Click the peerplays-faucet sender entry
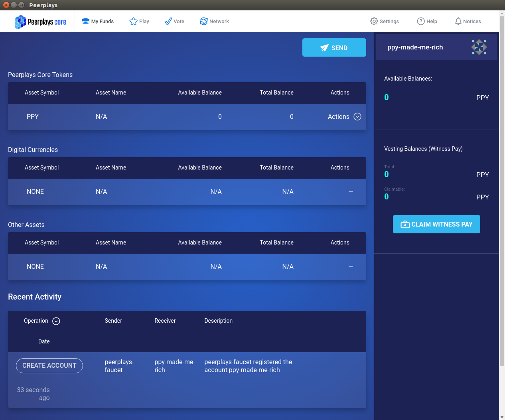505x420 pixels. [x=119, y=366]
